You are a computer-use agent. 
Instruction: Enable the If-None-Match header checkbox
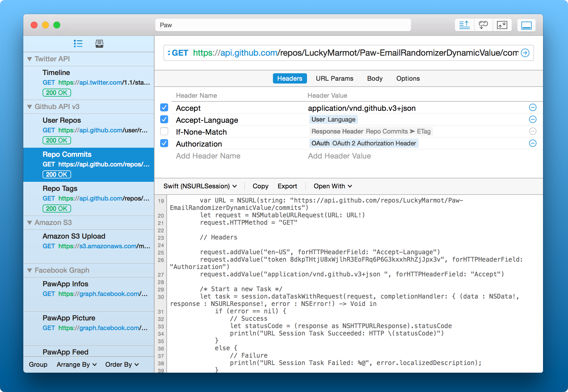(164, 131)
